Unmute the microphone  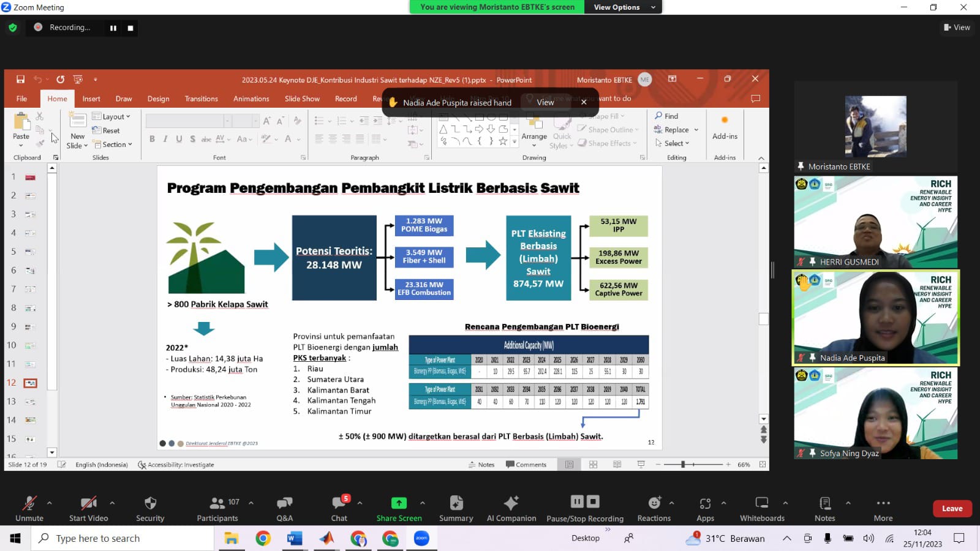(x=29, y=508)
